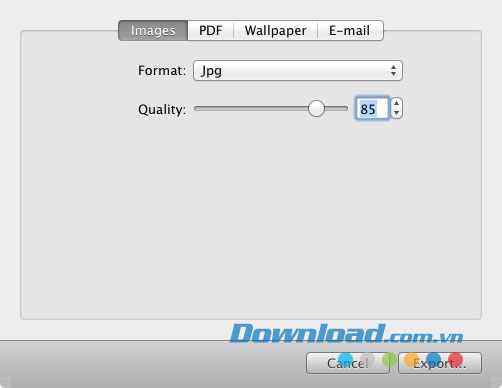Cancel the export dialog
The height and width of the screenshot is (388, 502).
[x=348, y=363]
